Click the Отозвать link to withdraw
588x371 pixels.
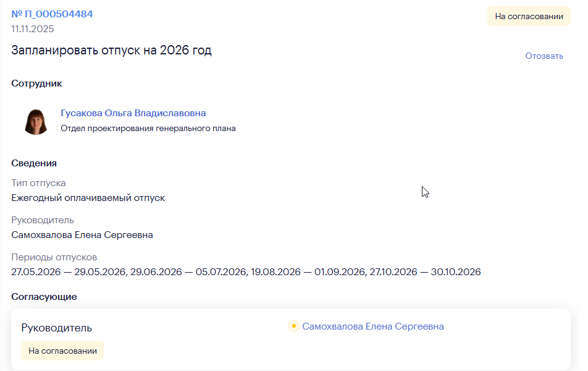pyautogui.click(x=544, y=56)
